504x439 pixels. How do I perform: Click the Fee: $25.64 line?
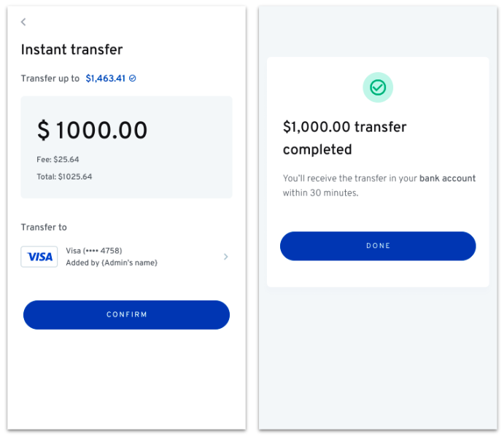click(58, 159)
